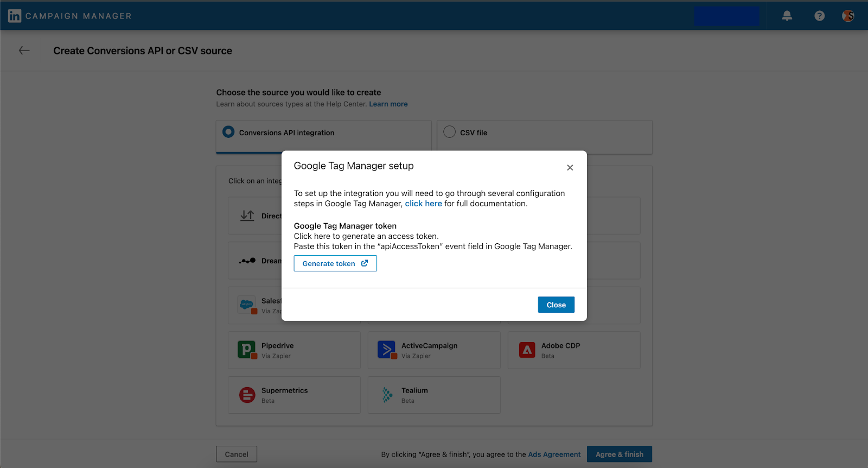Click the Salesforce cloud icon
868x468 pixels.
(x=247, y=305)
